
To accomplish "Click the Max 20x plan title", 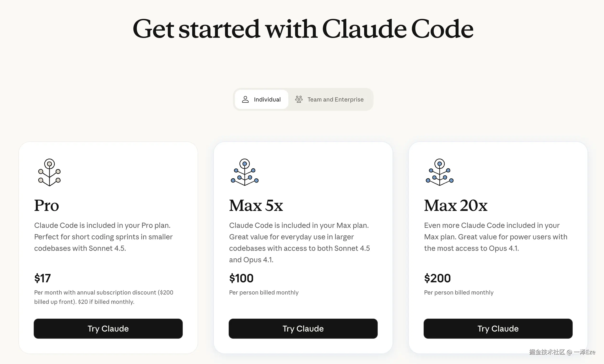I will coord(455,205).
